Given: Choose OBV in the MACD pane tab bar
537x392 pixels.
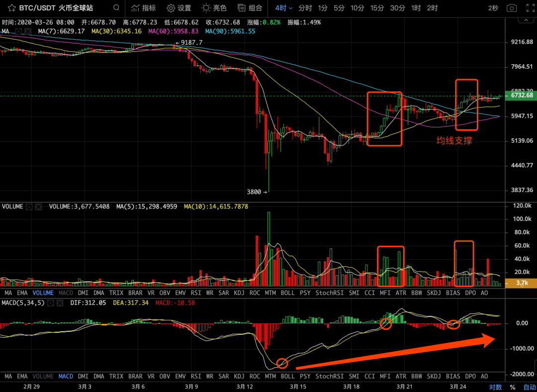Looking at the screenshot, I should pyautogui.click(x=165, y=376).
